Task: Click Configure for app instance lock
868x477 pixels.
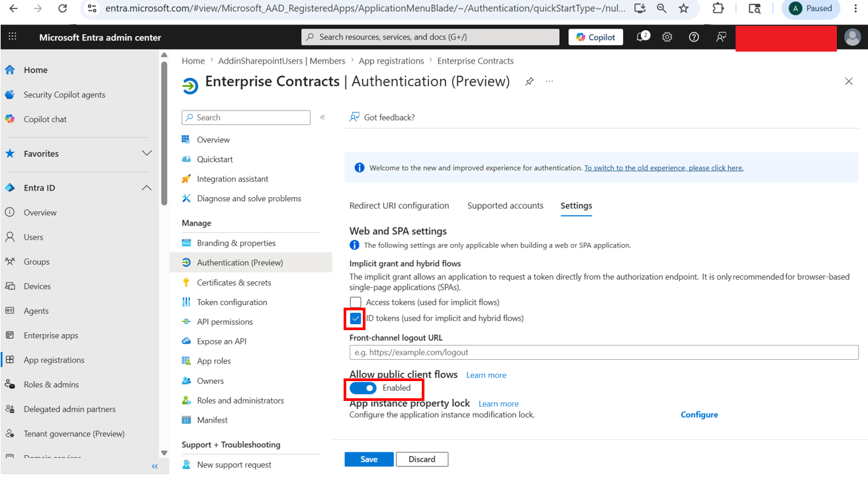Action: click(x=699, y=415)
